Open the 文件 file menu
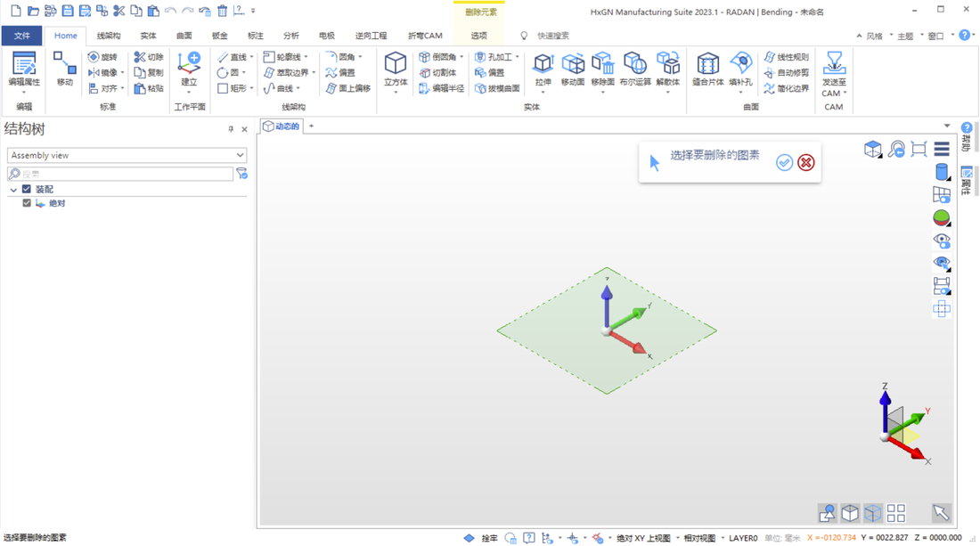Image resolution: width=980 pixels, height=546 pixels. [22, 36]
